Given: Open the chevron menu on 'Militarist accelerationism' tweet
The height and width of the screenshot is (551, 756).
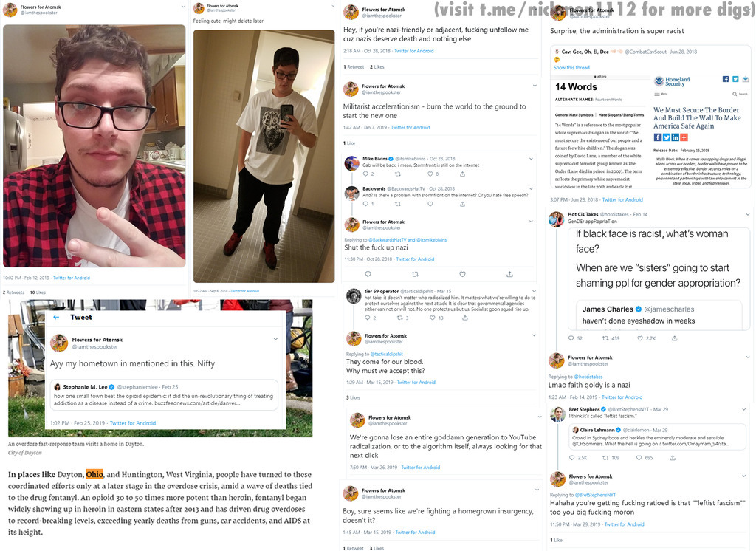Looking at the screenshot, I should tap(535, 86).
